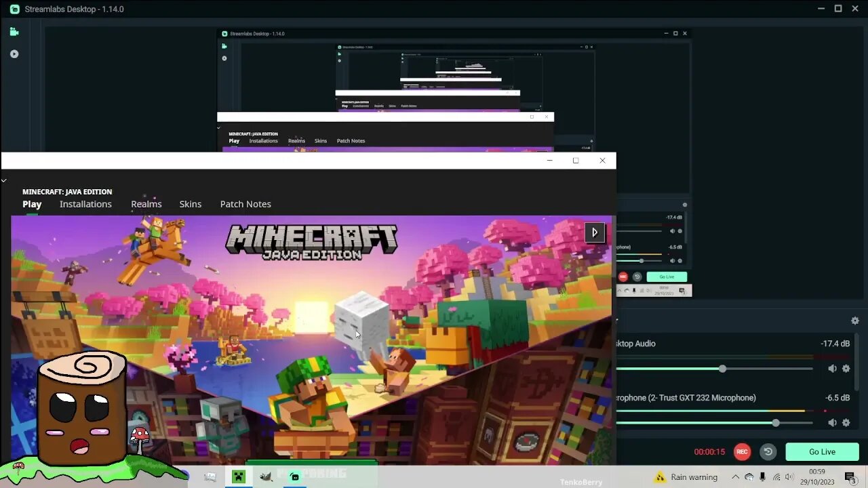Stop recording with the red REC button
The height and width of the screenshot is (488, 868).
coord(743,451)
